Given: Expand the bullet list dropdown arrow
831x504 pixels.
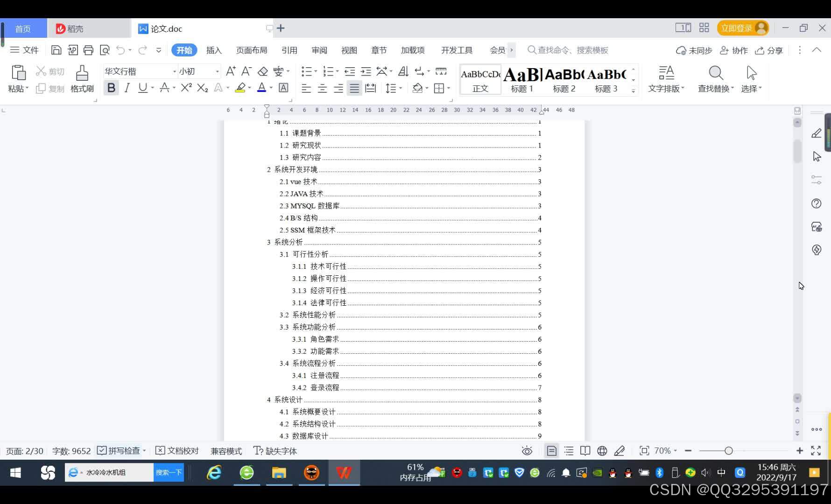Looking at the screenshot, I should click(x=316, y=71).
